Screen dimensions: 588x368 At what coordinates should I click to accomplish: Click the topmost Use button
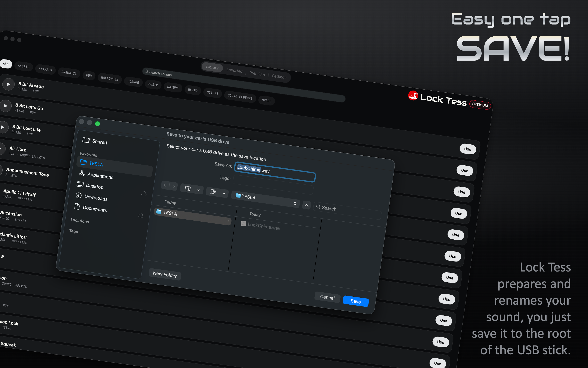(x=468, y=149)
